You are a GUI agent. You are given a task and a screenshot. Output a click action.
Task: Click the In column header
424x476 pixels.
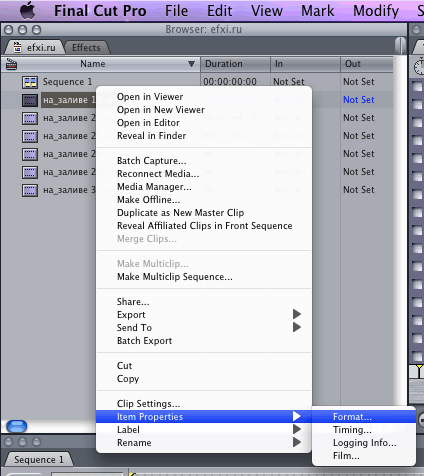coord(305,64)
